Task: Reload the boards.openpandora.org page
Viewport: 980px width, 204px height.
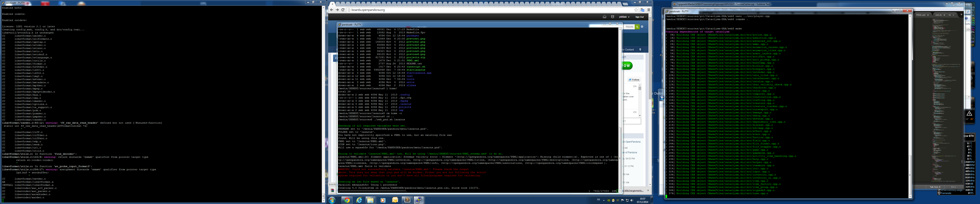Action: 343,10
